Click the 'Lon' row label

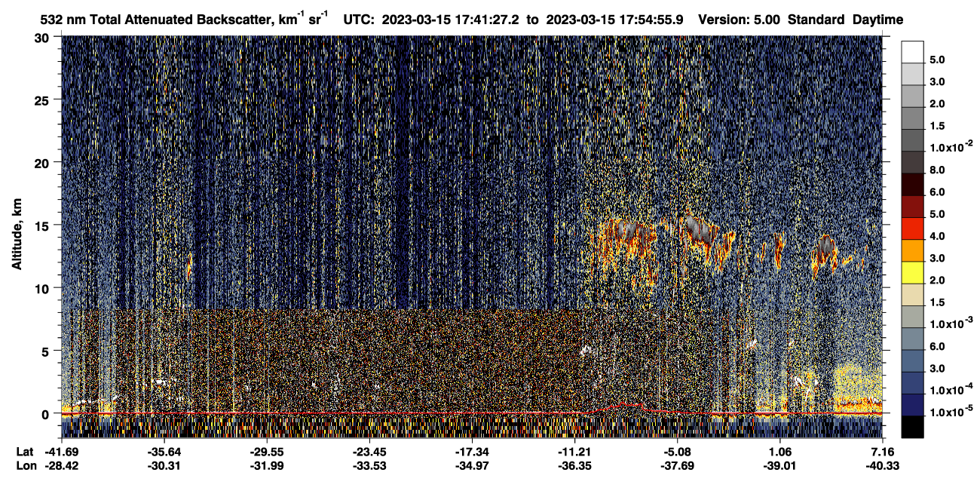(26, 465)
